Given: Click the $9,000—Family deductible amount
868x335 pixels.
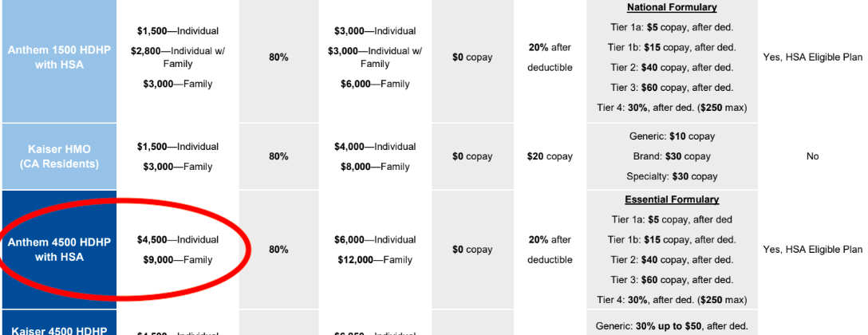Looking at the screenshot, I should point(178,259).
